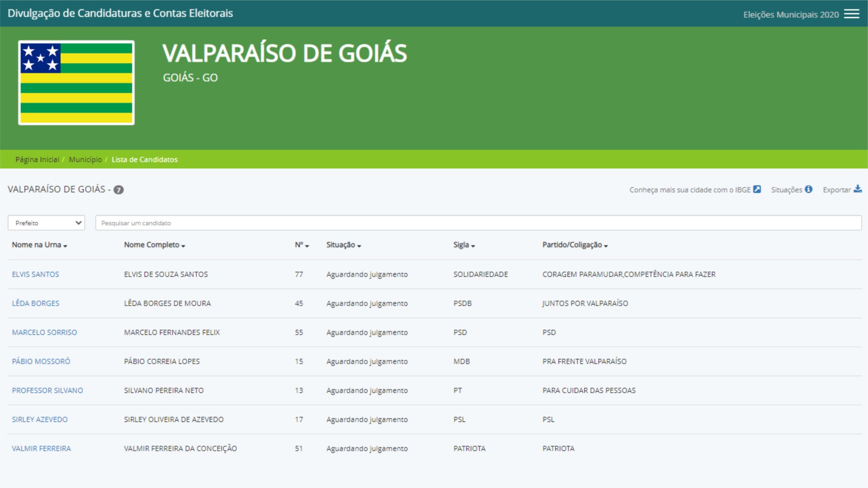Click candidate number 77
The width and height of the screenshot is (868, 488).
pyautogui.click(x=299, y=274)
